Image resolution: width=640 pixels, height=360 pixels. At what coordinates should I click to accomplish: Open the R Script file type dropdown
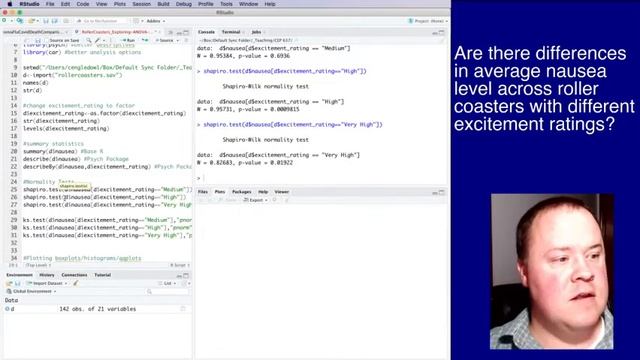click(x=180, y=265)
